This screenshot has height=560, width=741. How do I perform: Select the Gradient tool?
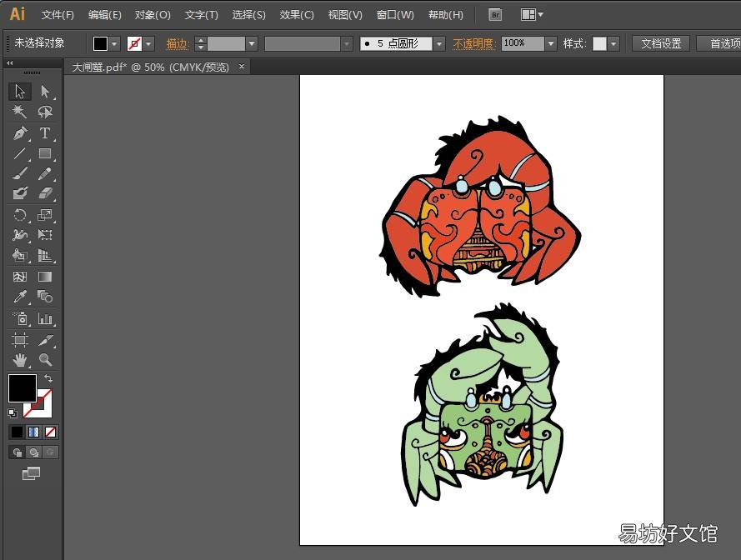[x=45, y=277]
